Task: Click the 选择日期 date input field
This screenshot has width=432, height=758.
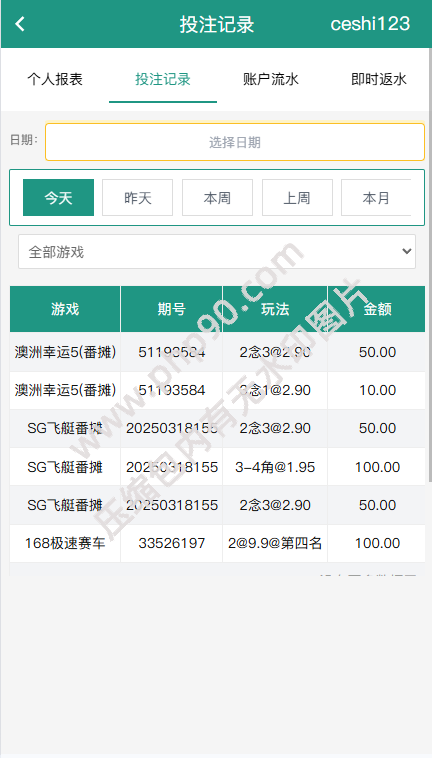Action: point(235,142)
